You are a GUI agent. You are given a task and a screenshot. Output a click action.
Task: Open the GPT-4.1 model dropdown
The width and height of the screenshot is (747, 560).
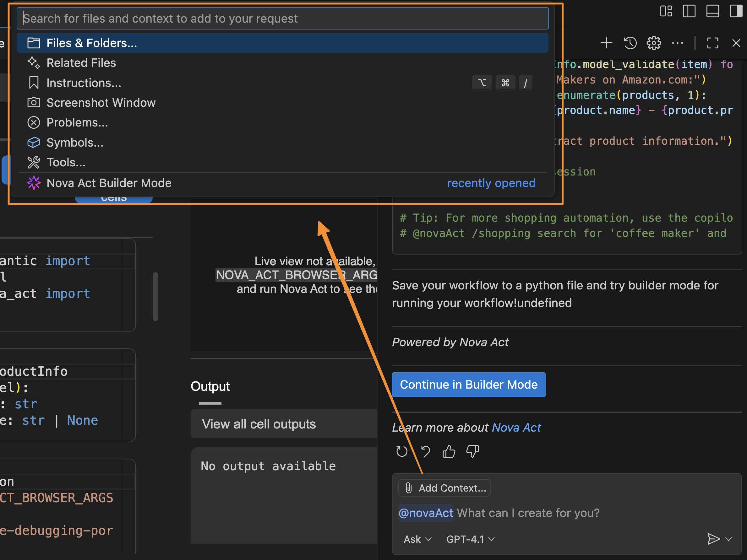[471, 539]
